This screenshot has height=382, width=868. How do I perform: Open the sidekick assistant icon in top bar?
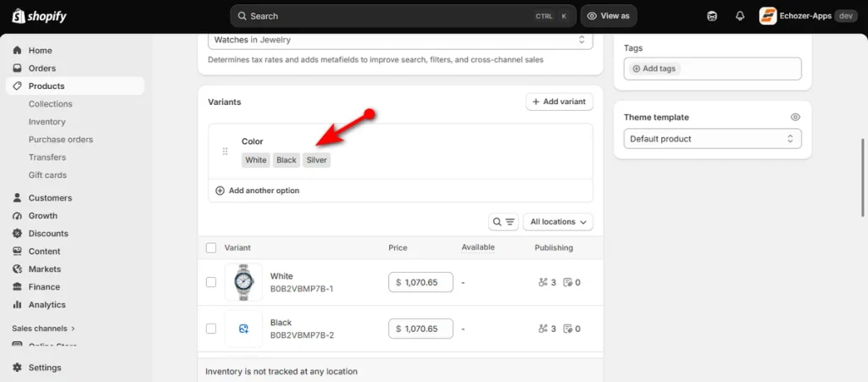[x=712, y=16]
